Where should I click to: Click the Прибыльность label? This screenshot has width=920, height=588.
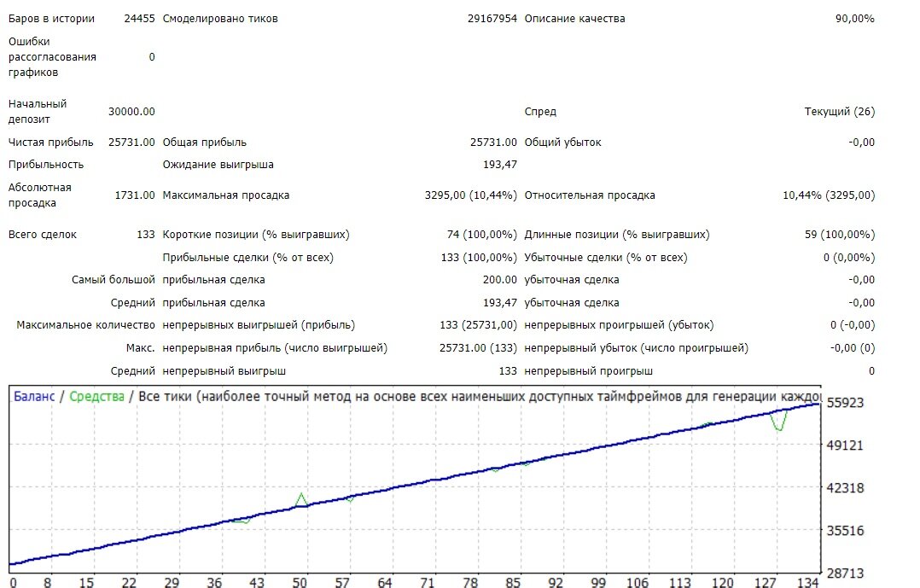pyautogui.click(x=46, y=165)
